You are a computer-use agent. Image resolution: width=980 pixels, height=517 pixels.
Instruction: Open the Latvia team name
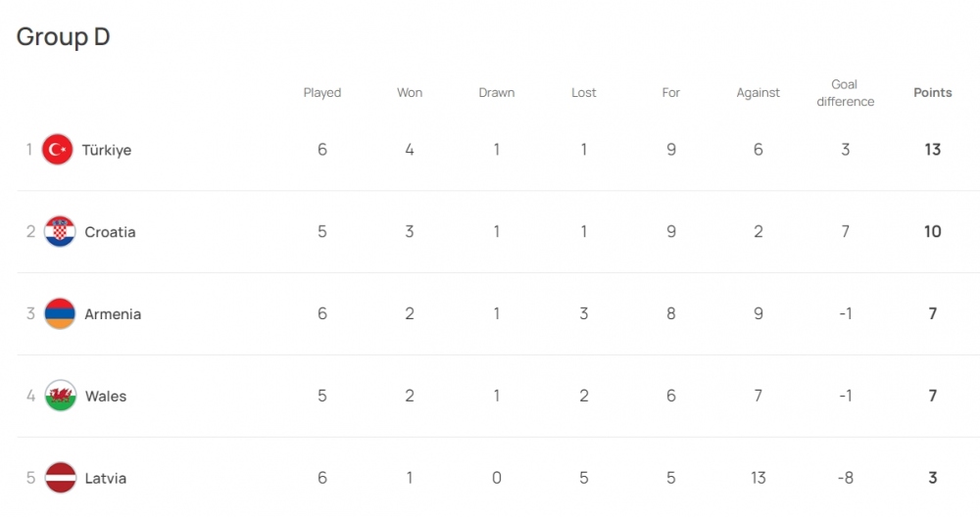106,479
